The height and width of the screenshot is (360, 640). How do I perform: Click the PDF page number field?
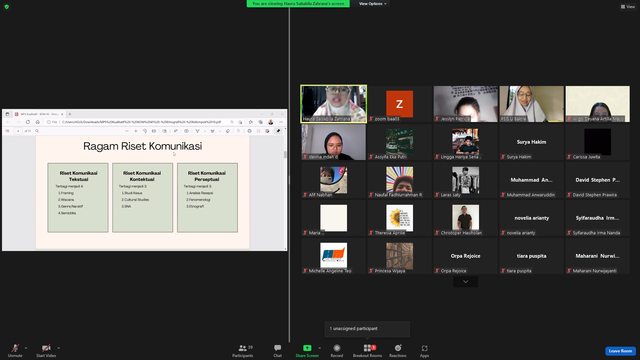click(18, 131)
